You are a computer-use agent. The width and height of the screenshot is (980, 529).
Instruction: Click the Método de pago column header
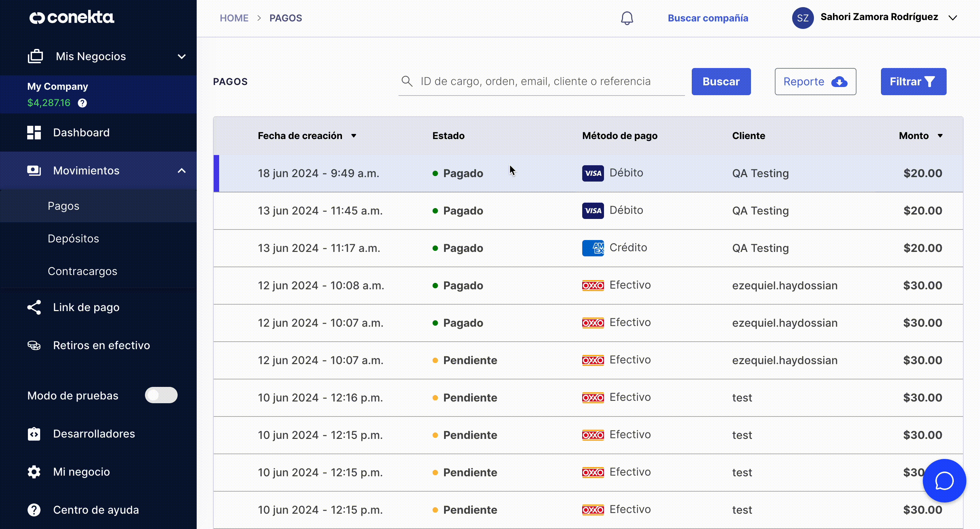click(x=620, y=136)
